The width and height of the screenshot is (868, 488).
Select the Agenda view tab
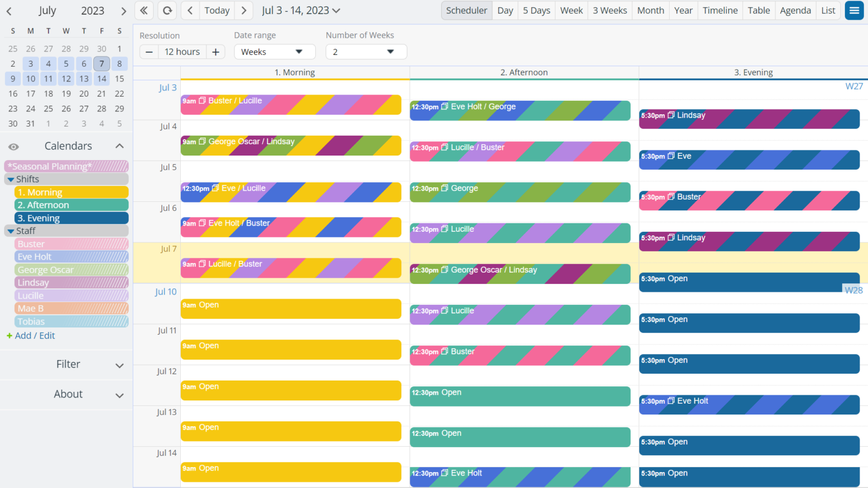[795, 10]
